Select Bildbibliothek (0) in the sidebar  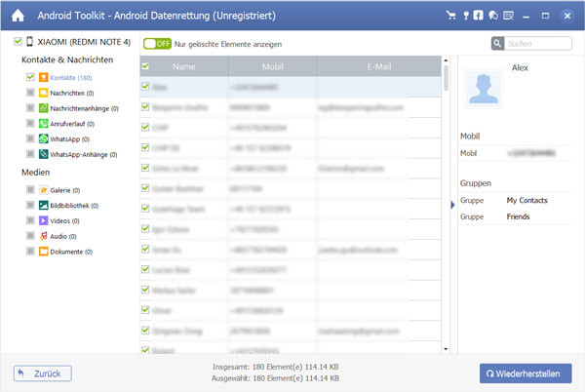[74, 206]
